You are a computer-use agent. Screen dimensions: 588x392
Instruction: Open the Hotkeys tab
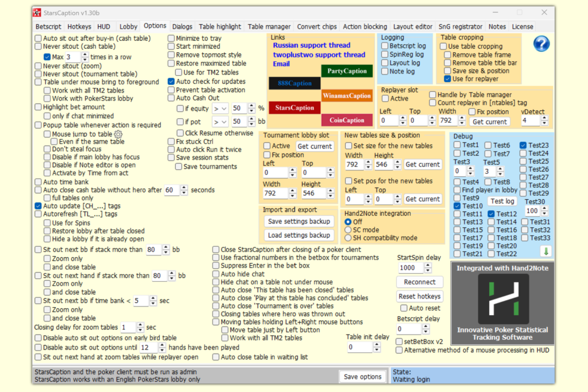(79, 26)
